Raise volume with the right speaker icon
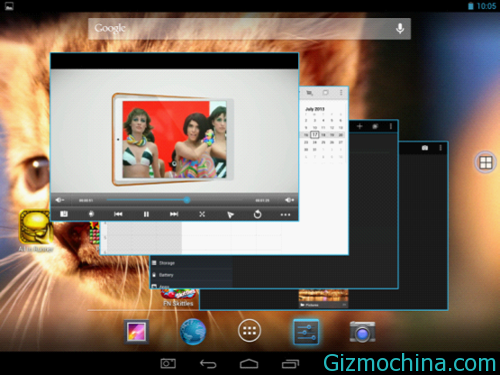 (289, 200)
